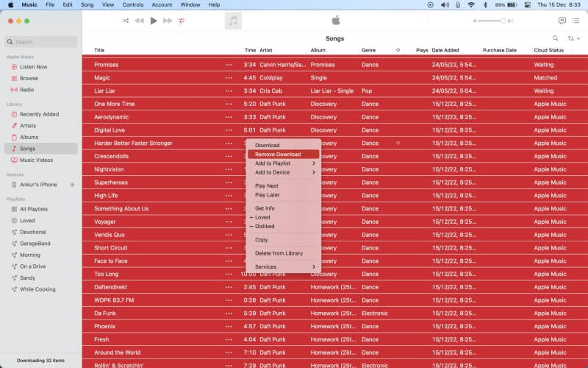588x368 pixels.
Task: Open the sort options dropdown
Action: tap(573, 38)
